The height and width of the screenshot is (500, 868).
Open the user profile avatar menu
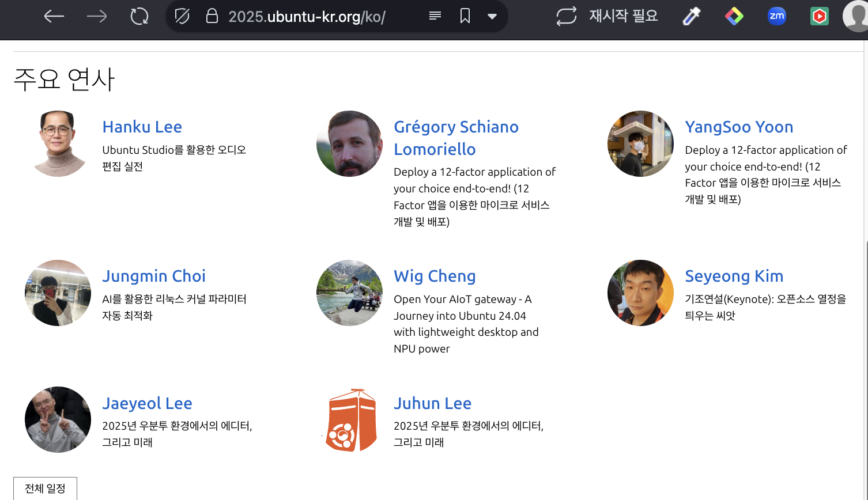856,16
